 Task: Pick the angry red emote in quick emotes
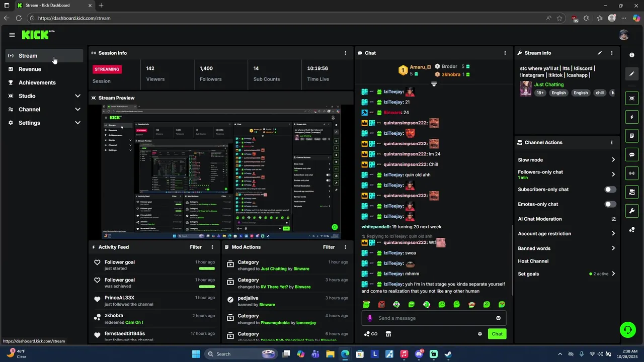[x=381, y=304]
